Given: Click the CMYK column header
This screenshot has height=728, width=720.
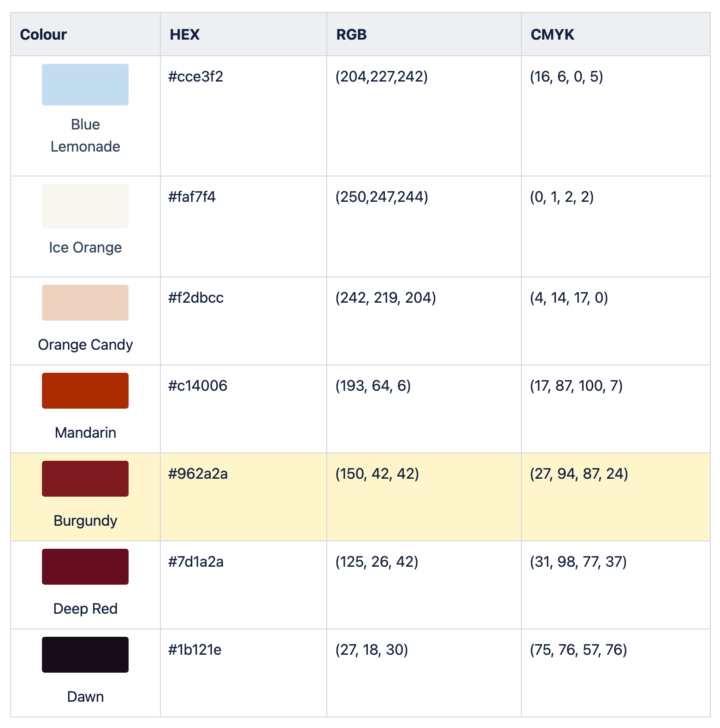Looking at the screenshot, I should (x=552, y=35).
